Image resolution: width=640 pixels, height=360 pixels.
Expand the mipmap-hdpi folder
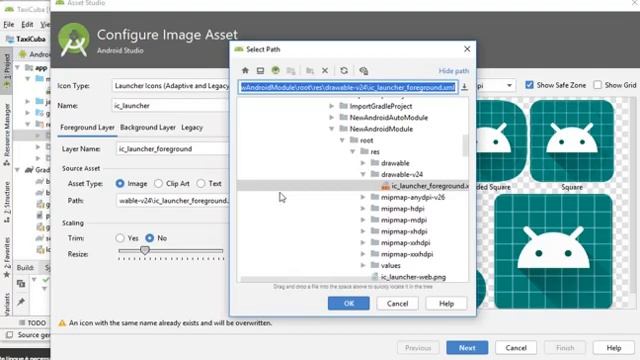[x=363, y=209]
